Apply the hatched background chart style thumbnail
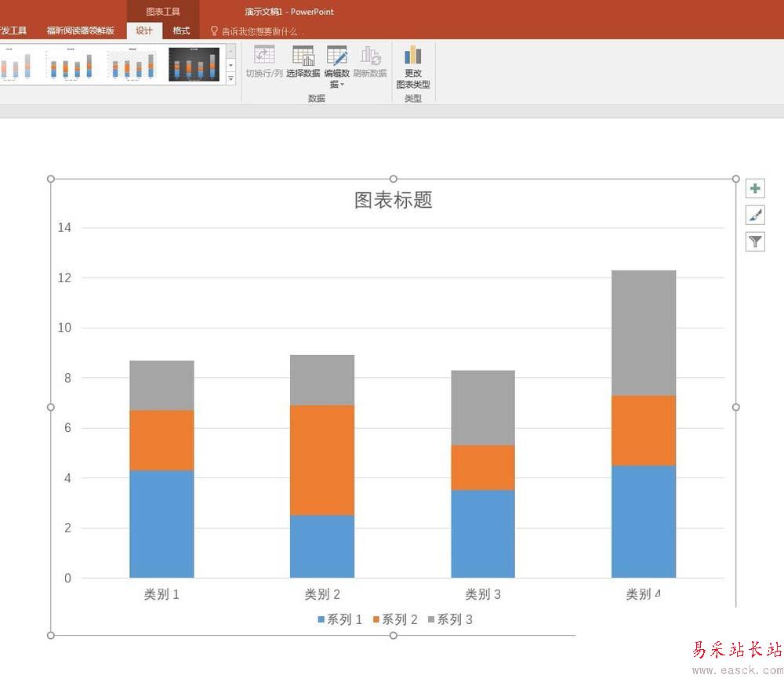This screenshot has height=682, width=784. [x=132, y=64]
